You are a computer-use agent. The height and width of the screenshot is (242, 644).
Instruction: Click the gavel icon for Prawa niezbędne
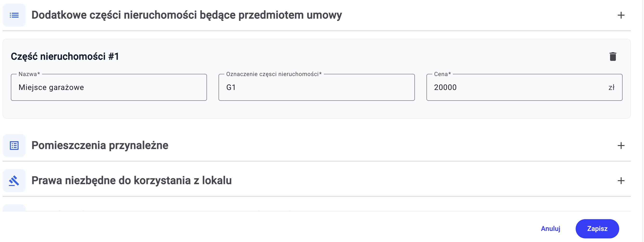coord(14,180)
